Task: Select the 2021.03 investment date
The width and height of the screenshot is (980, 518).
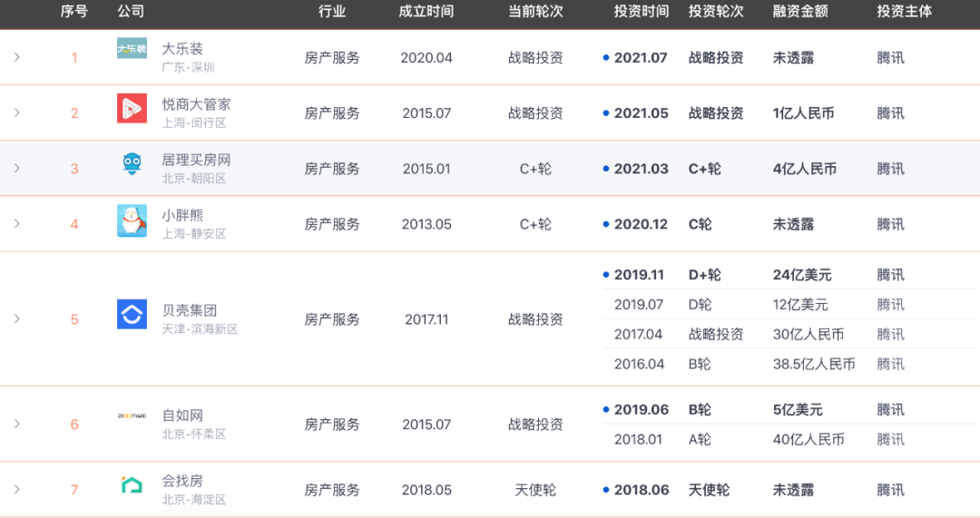Action: tap(642, 169)
